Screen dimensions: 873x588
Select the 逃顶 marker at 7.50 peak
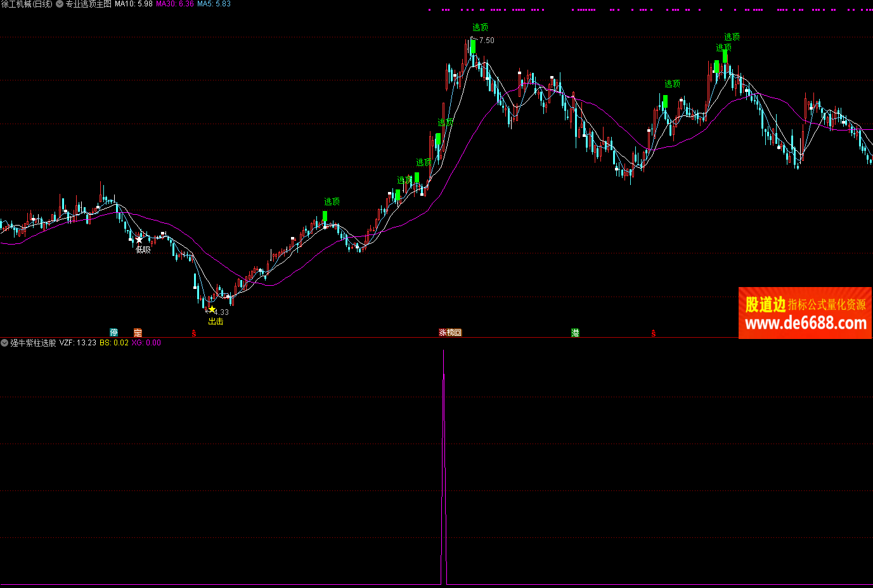point(480,27)
